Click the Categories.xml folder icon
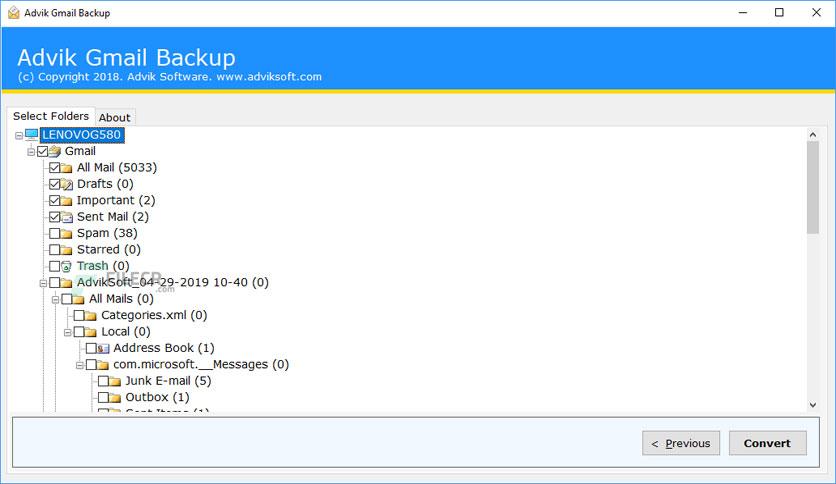Screen dimensions: 836x484 (91, 316)
